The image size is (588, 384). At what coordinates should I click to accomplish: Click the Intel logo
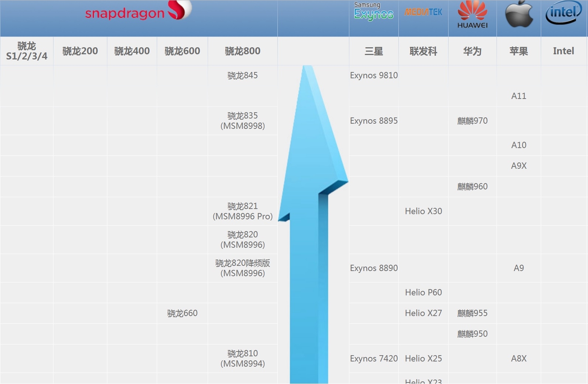563,13
